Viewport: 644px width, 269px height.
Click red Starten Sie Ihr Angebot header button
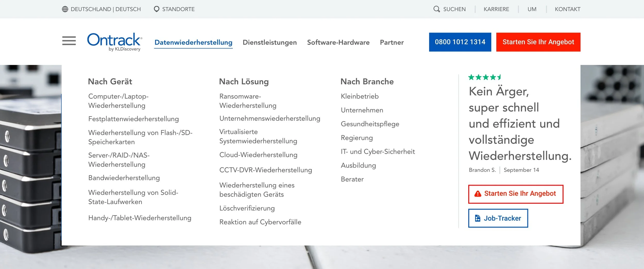tap(538, 42)
